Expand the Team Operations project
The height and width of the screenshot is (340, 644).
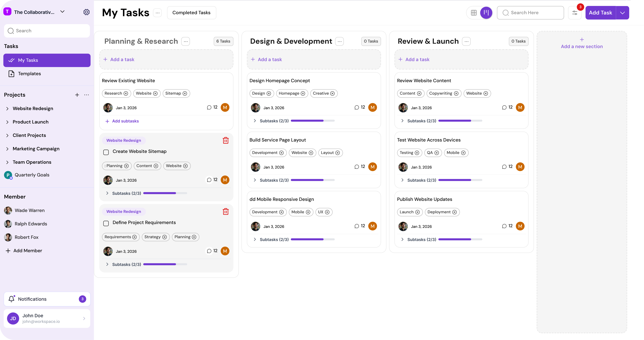click(7, 162)
